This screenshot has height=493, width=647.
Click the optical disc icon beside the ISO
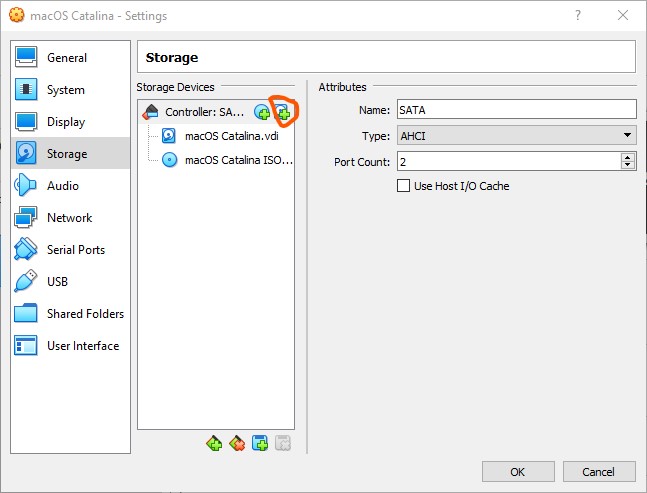169,160
